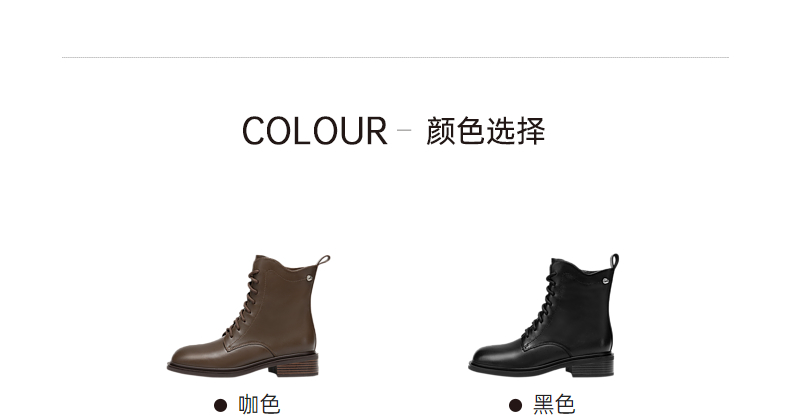The width and height of the screenshot is (790, 418).
Task: Choose the 咖色 color label
Action: pyautogui.click(x=259, y=404)
